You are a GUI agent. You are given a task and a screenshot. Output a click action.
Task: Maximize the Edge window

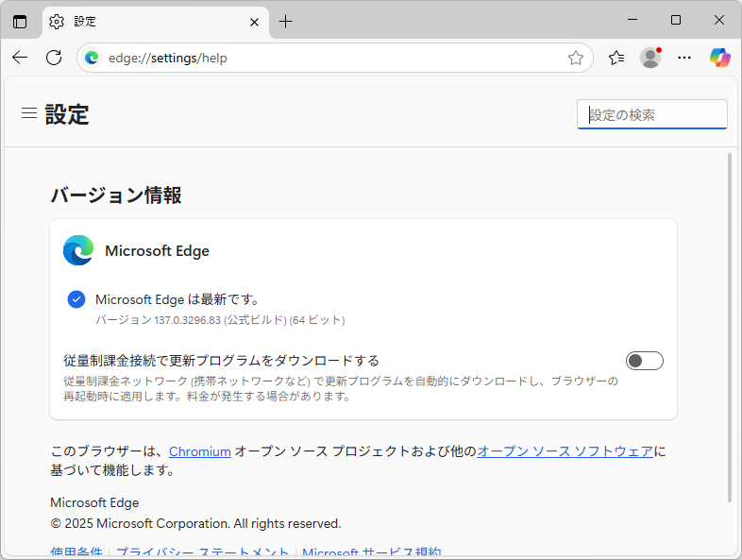(676, 20)
